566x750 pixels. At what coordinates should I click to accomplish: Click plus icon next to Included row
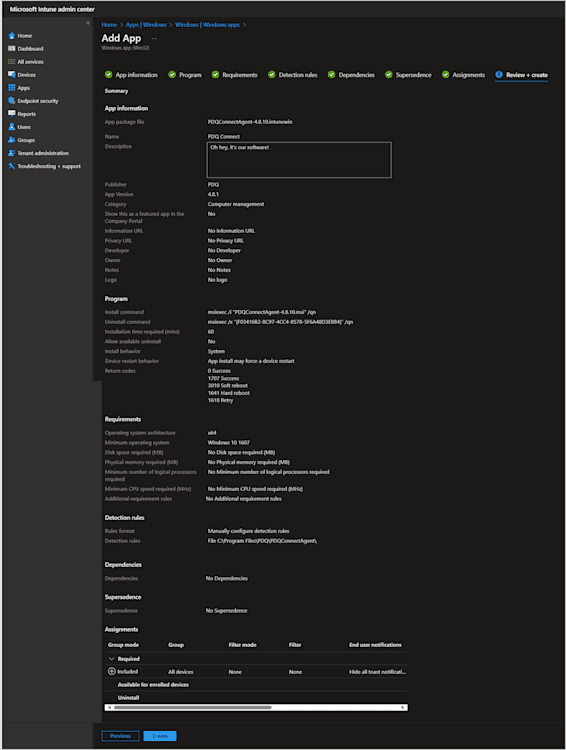[x=111, y=671]
